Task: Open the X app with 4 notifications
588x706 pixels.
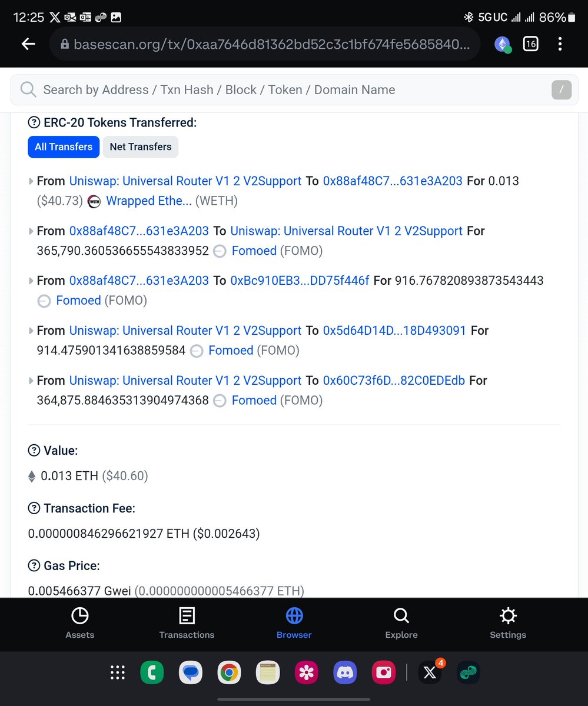Action: pyautogui.click(x=430, y=672)
